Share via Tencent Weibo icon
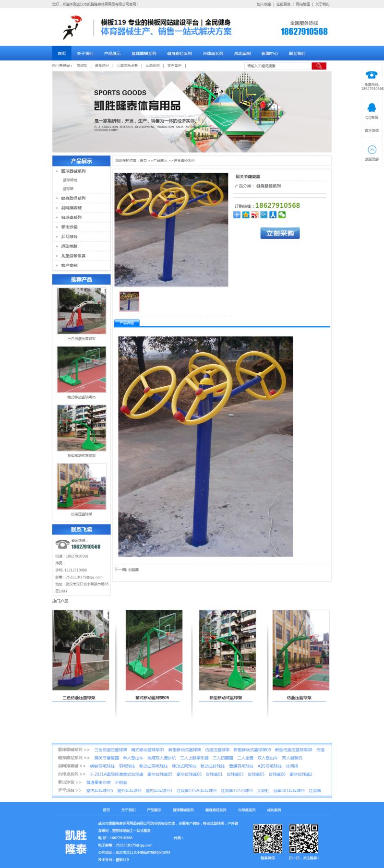The height and width of the screenshot is (868, 384). tap(264, 214)
